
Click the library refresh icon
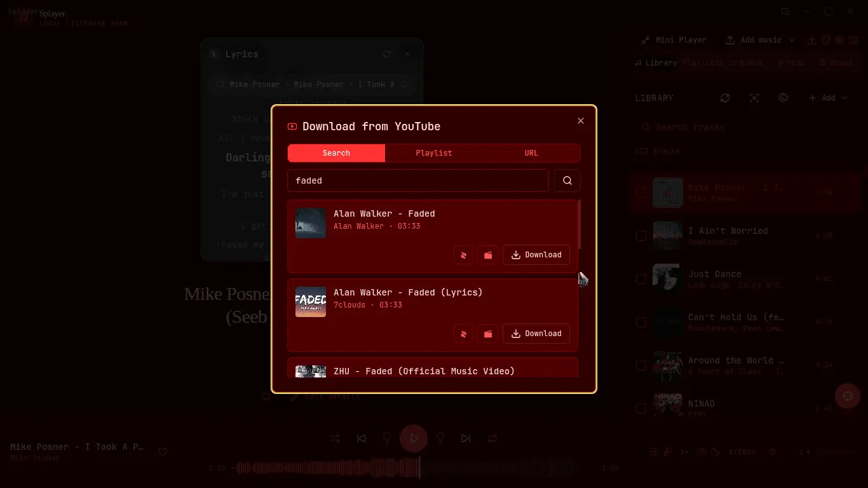click(x=725, y=98)
